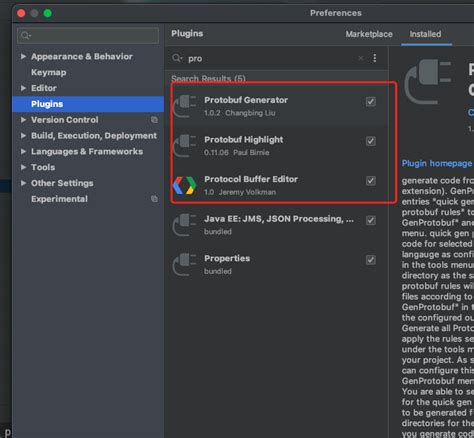Click the large plugin icon in details pane
Image resolution: width=474 pixels, height=438 pixels.
(x=428, y=82)
